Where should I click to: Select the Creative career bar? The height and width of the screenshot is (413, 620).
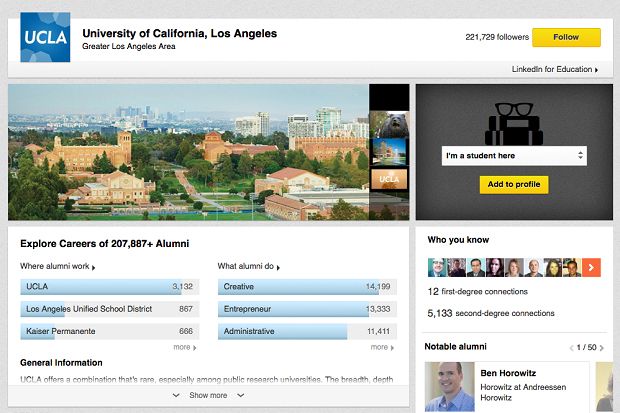click(x=307, y=287)
